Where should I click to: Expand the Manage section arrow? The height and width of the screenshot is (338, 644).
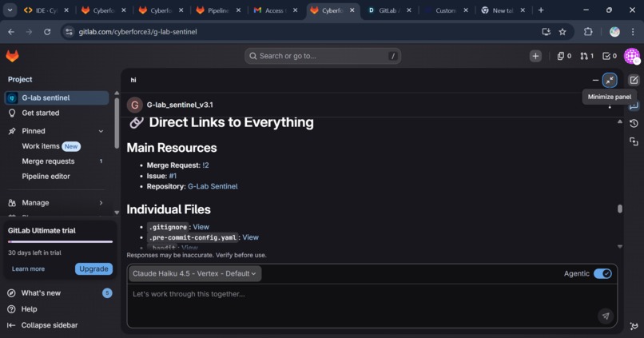tap(101, 203)
